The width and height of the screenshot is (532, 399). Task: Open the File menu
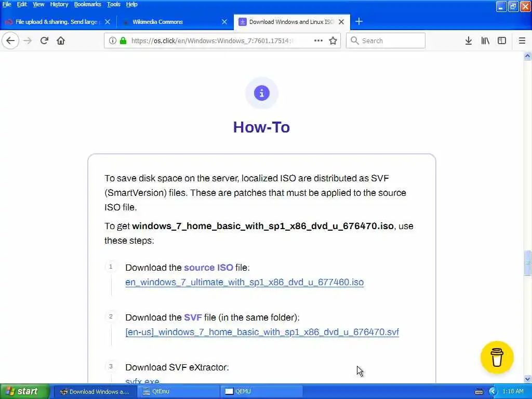[7, 4]
